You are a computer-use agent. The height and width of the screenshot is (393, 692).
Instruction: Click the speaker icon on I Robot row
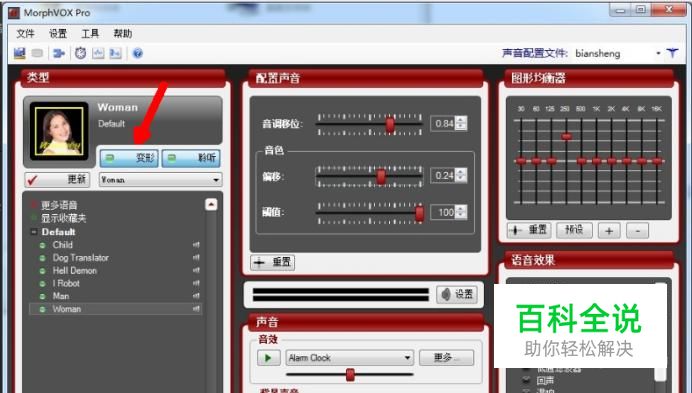click(x=196, y=283)
